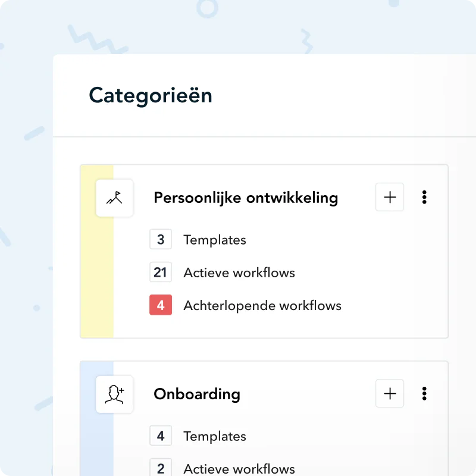The image size is (476, 476).
Task: Click the flag icon for Persoonlijke ontwikkeling
Action: [114, 198]
